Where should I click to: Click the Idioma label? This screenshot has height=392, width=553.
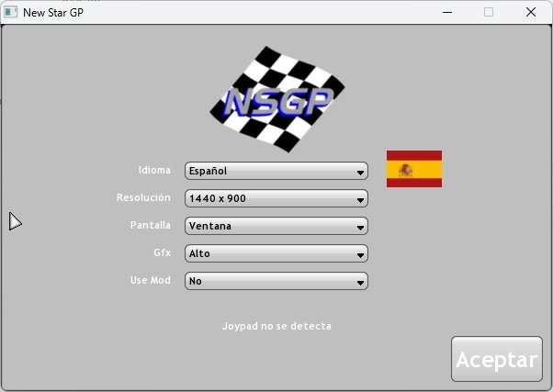pyautogui.click(x=154, y=171)
